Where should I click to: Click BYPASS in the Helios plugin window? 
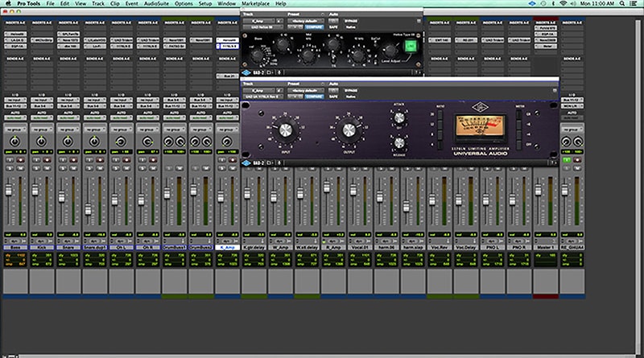tap(351, 21)
